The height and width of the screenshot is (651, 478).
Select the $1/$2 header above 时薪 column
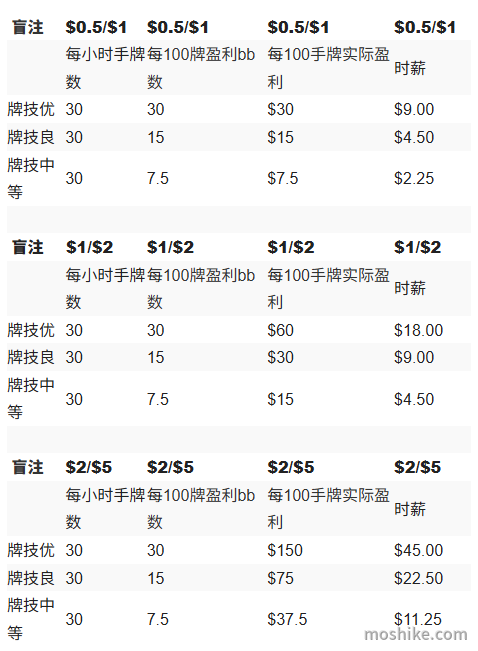(417, 247)
